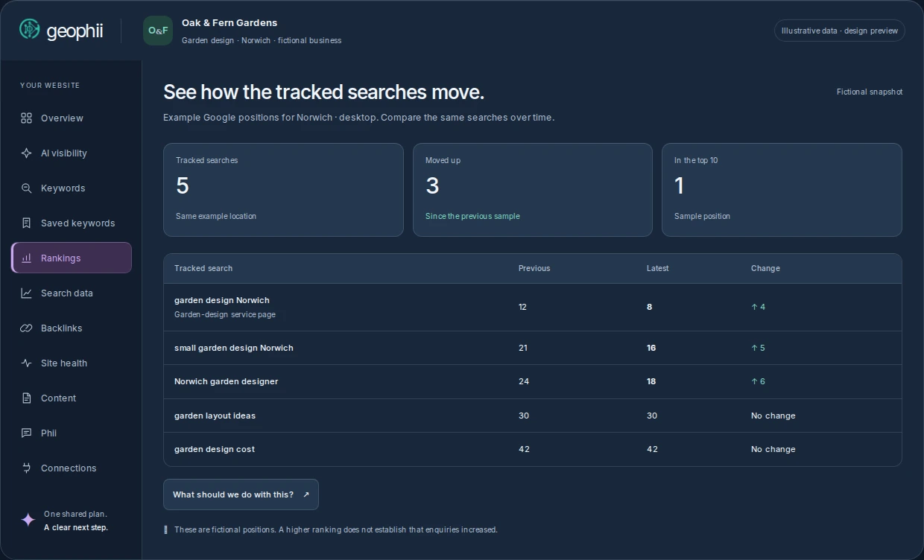The width and height of the screenshot is (924, 560).
Task: Open the Tracked searches summary card
Action: click(283, 190)
